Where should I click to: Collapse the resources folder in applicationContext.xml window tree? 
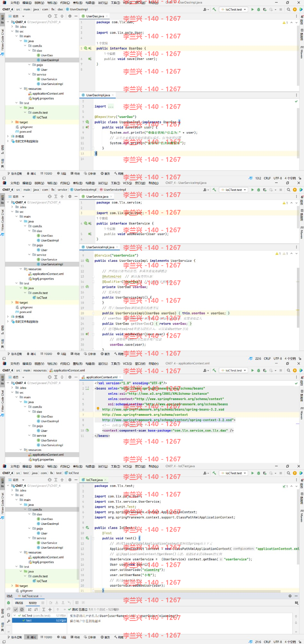coord(21,450)
